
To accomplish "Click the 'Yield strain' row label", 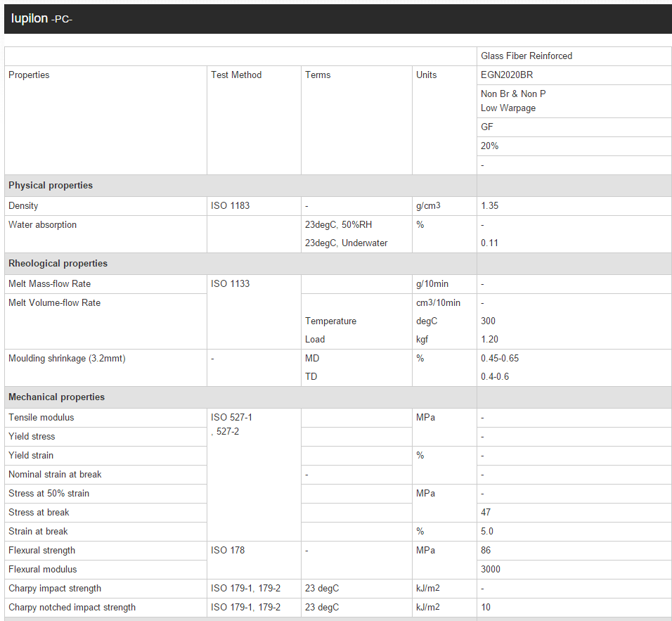I will click(x=31, y=455).
